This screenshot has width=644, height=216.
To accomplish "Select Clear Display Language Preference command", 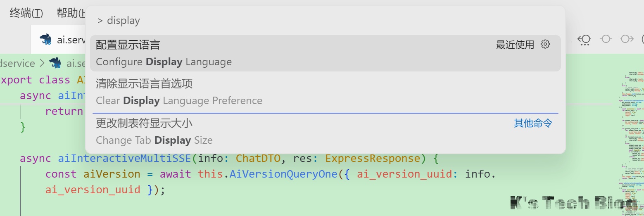I will [289, 92].
